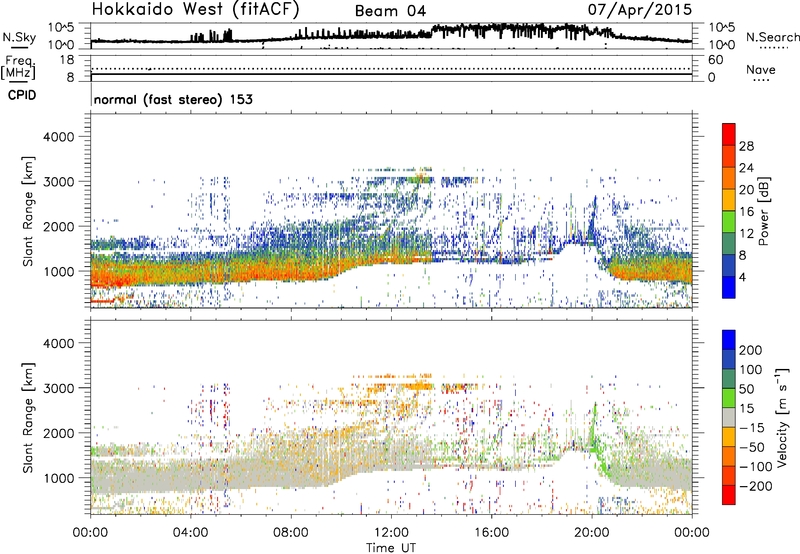The image size is (800, 554).
Task: Click the '16:00' time axis tick label
Action: [x=491, y=533]
